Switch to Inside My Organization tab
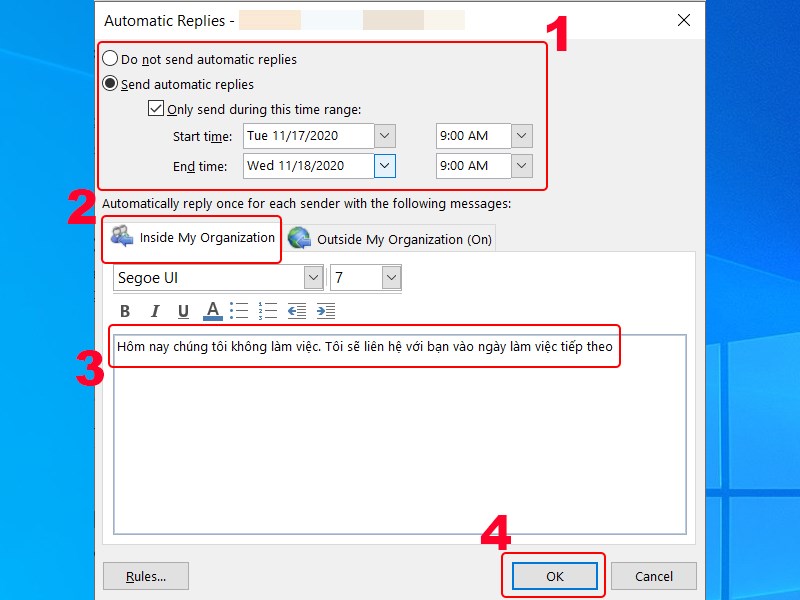The image size is (800, 600). 192,238
